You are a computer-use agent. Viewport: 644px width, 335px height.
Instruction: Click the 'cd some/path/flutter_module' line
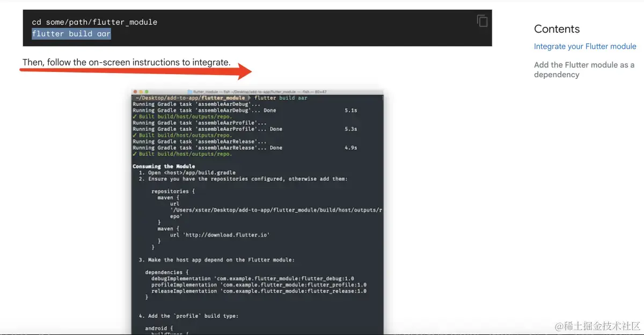coord(94,22)
